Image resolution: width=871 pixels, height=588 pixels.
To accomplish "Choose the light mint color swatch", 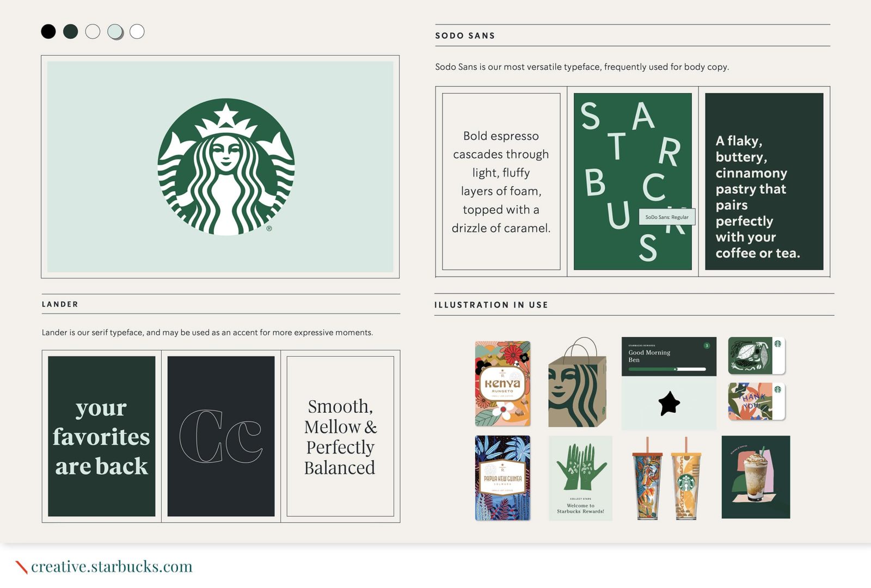I will 115,32.
